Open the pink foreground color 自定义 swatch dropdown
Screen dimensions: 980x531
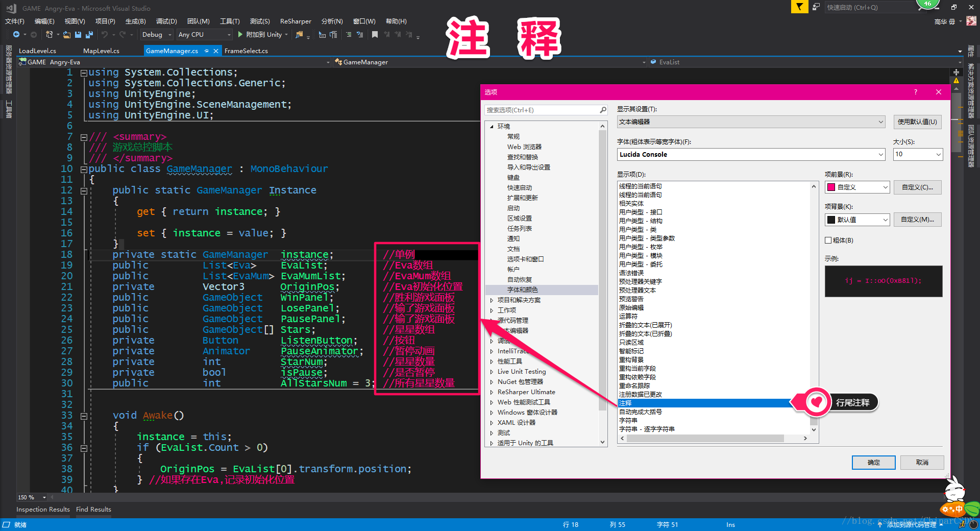pos(857,187)
